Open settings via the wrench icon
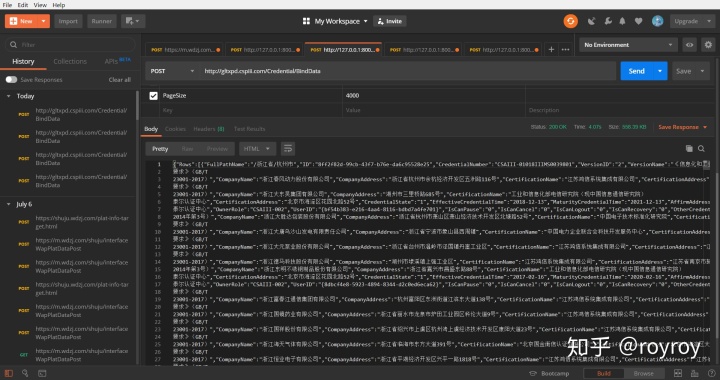 coord(608,21)
